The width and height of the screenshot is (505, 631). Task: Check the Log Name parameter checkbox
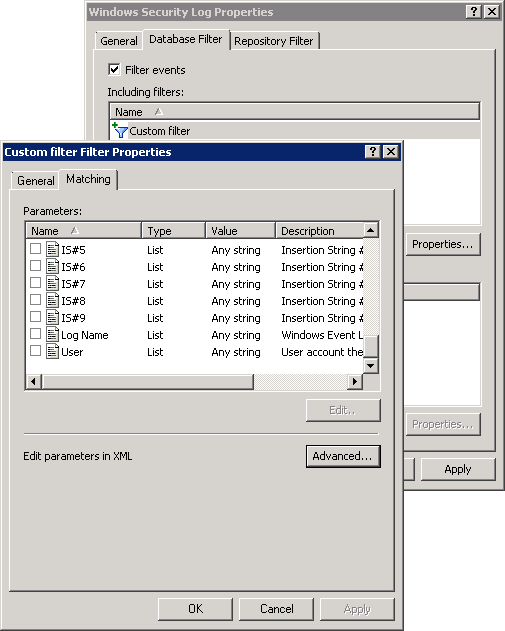click(x=35, y=334)
